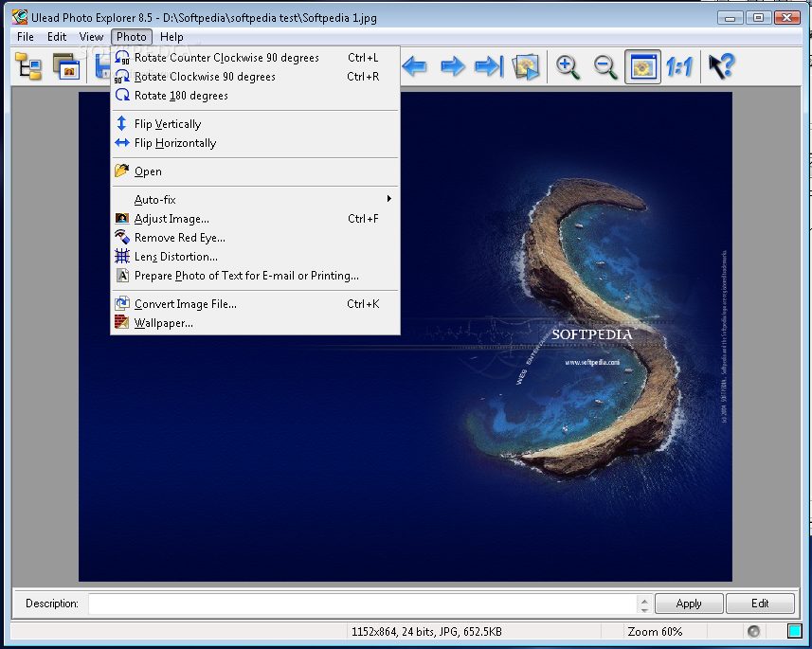Image resolution: width=812 pixels, height=649 pixels.
Task: Click the '1152x864, 24 bits, JPG, 652.5KB' status text
Action: pyautogui.click(x=426, y=631)
